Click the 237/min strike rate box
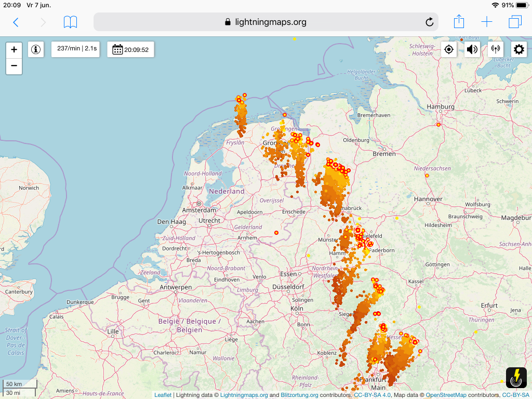Image resolution: width=532 pixels, height=399 pixels. point(75,49)
